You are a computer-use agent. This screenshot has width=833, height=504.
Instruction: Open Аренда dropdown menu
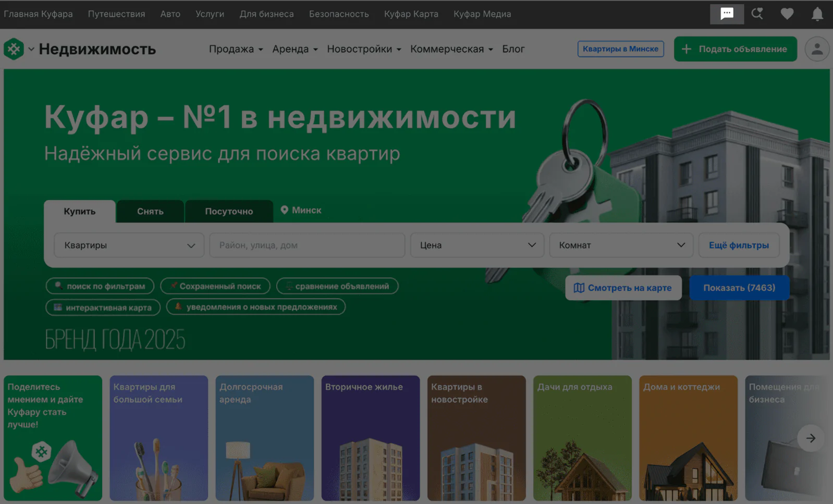pyautogui.click(x=295, y=49)
